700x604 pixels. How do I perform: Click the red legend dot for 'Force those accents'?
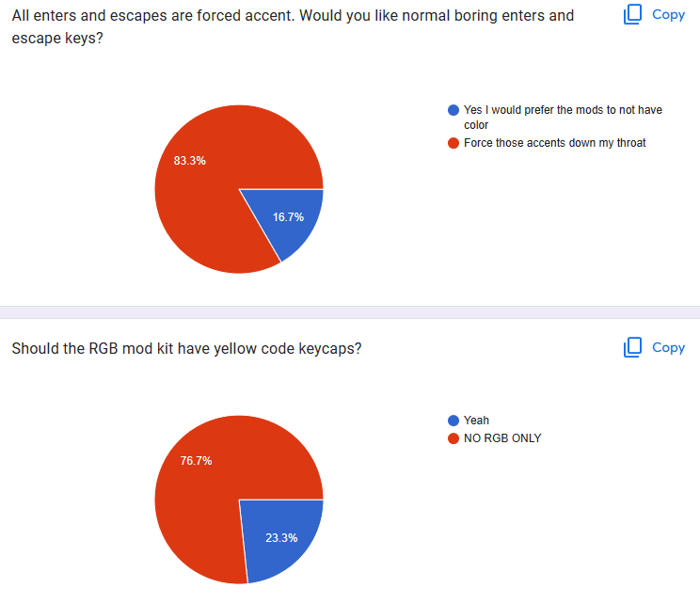coord(453,143)
